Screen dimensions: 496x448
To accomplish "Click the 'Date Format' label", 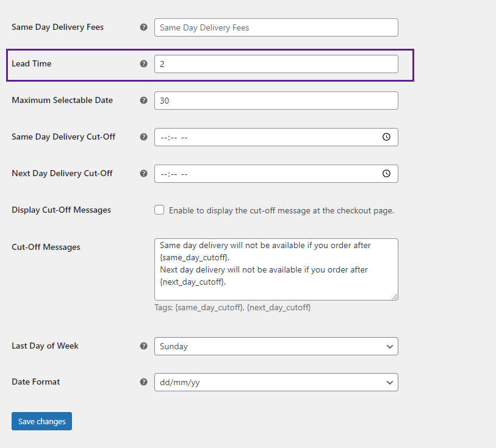I will pos(36,382).
